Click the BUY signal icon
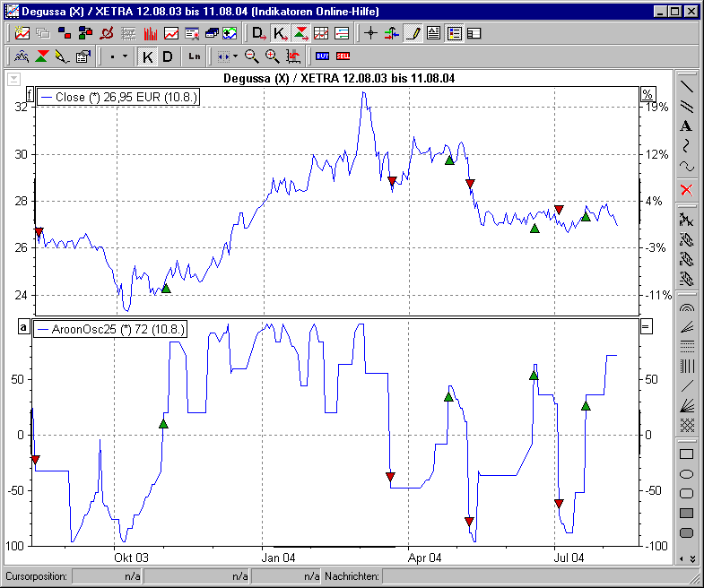This screenshot has height=588, width=704. 323,56
